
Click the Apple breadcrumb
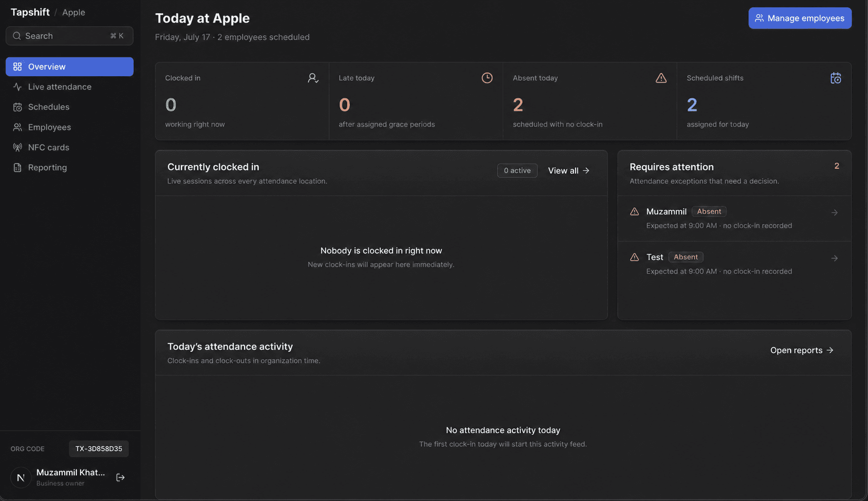[74, 12]
